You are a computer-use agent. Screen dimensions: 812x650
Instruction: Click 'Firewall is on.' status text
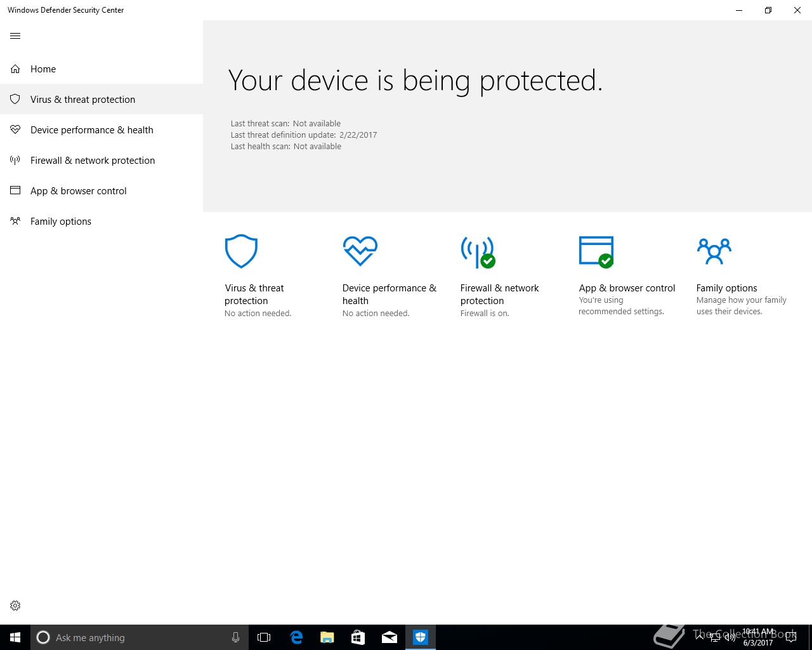(x=485, y=313)
